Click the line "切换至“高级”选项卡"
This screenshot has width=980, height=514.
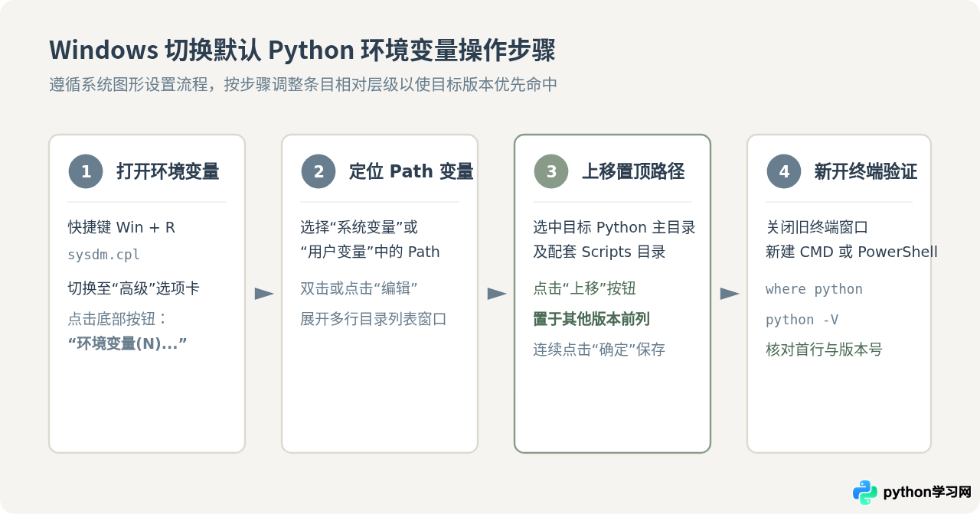(x=134, y=288)
